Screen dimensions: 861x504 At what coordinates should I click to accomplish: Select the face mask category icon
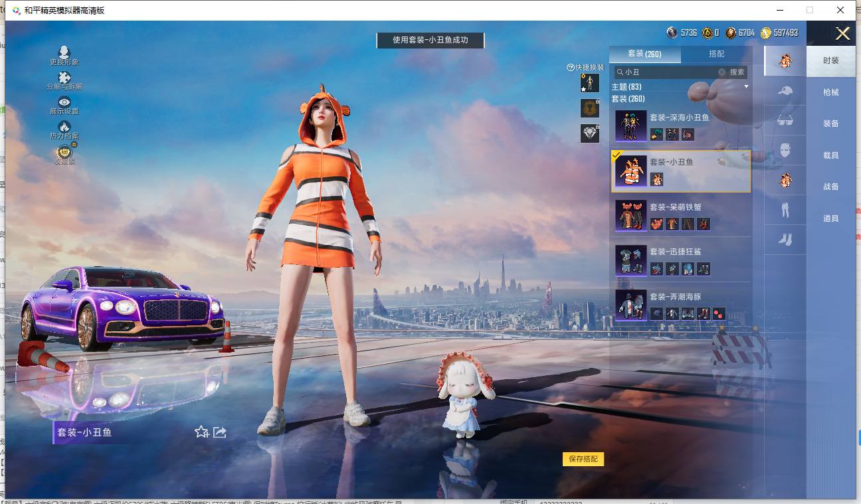[785, 150]
